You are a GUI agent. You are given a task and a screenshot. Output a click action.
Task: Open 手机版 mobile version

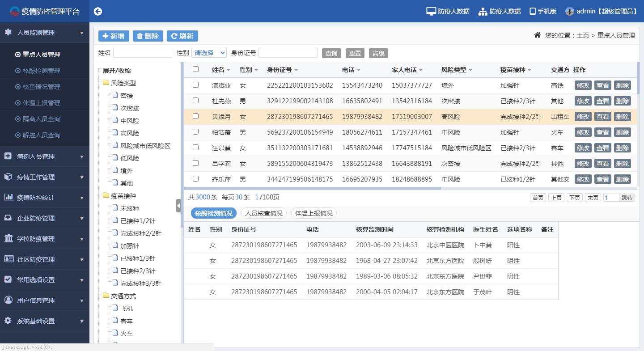point(543,11)
